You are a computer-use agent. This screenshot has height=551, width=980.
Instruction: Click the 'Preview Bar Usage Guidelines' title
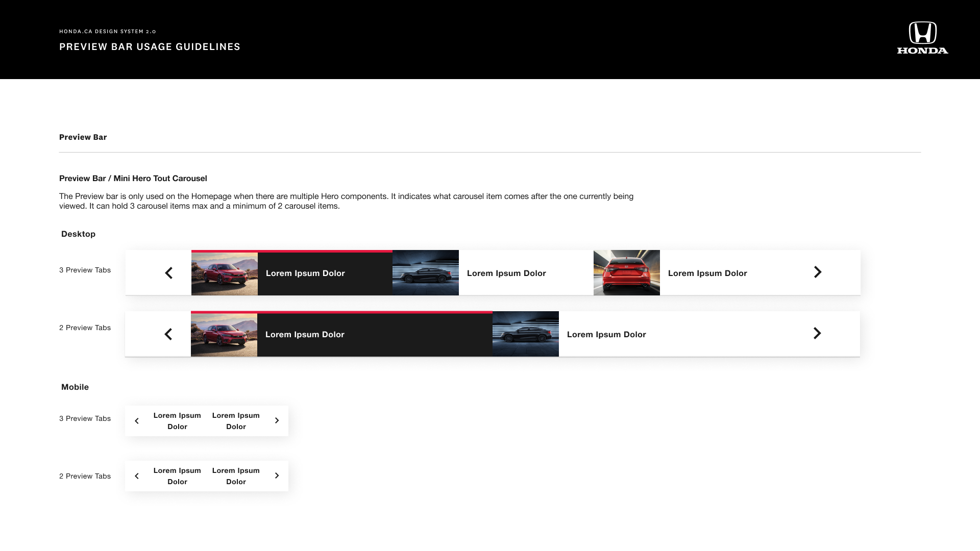150,47
